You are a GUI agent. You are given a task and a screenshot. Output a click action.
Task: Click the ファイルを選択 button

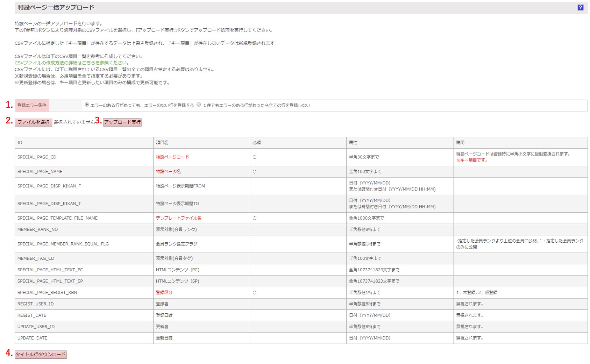coord(33,122)
